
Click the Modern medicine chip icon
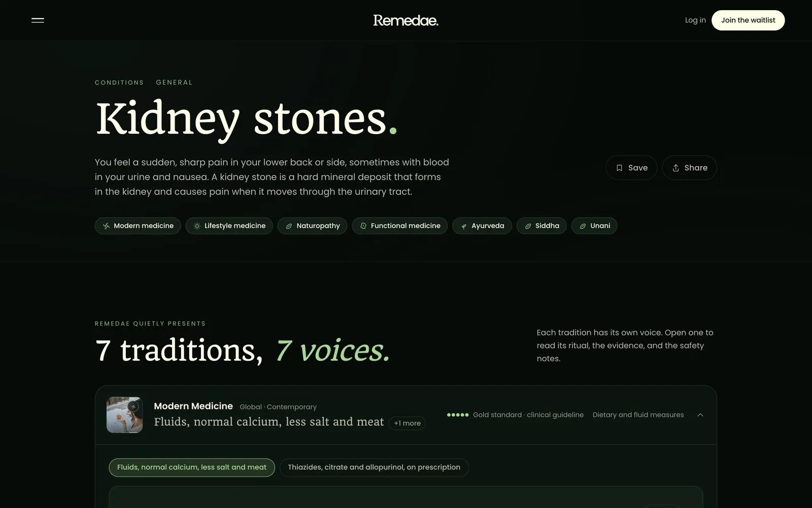[x=106, y=226]
